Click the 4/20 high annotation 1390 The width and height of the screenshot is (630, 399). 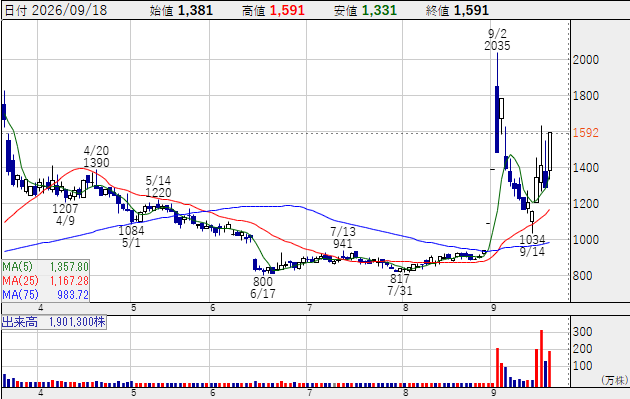click(x=96, y=162)
